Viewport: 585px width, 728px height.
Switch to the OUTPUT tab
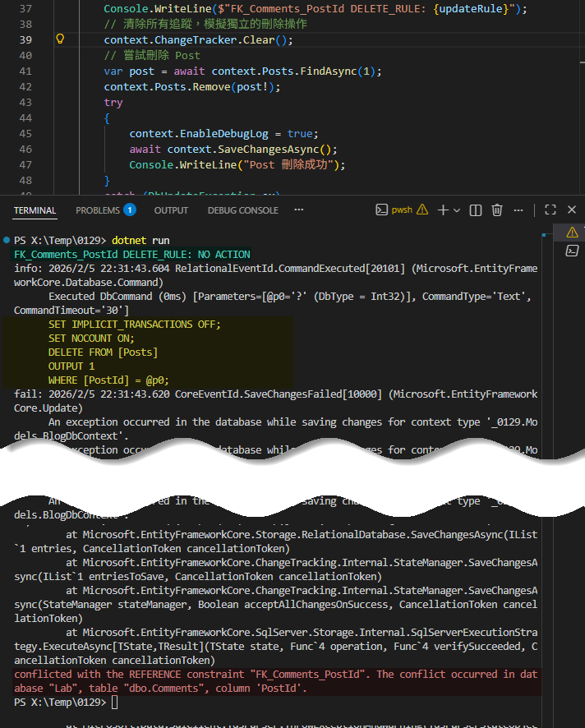tap(171, 210)
